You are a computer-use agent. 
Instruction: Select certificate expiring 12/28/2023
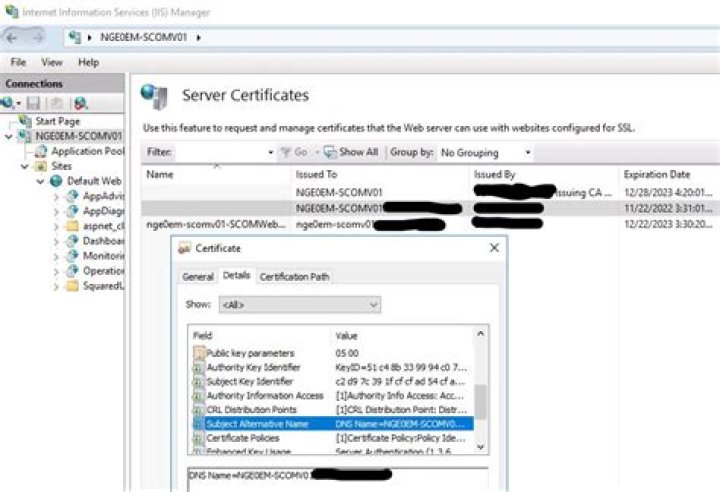click(430, 192)
